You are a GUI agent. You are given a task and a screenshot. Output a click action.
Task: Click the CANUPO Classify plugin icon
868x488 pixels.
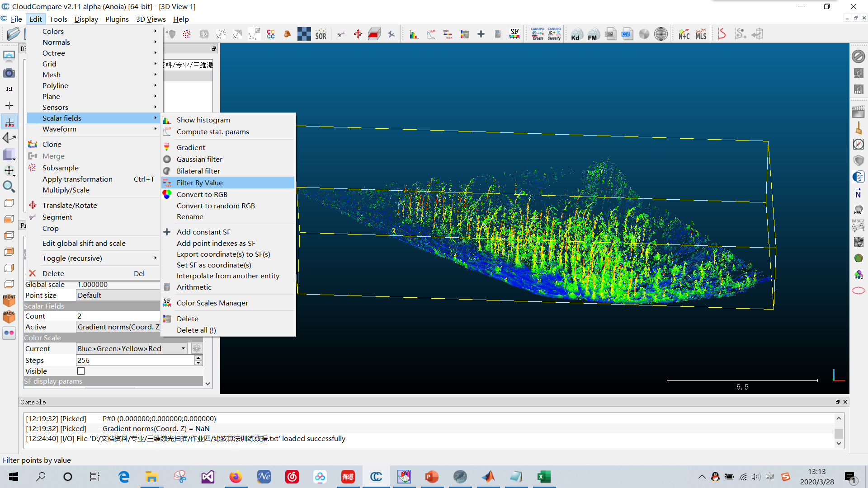coord(554,34)
